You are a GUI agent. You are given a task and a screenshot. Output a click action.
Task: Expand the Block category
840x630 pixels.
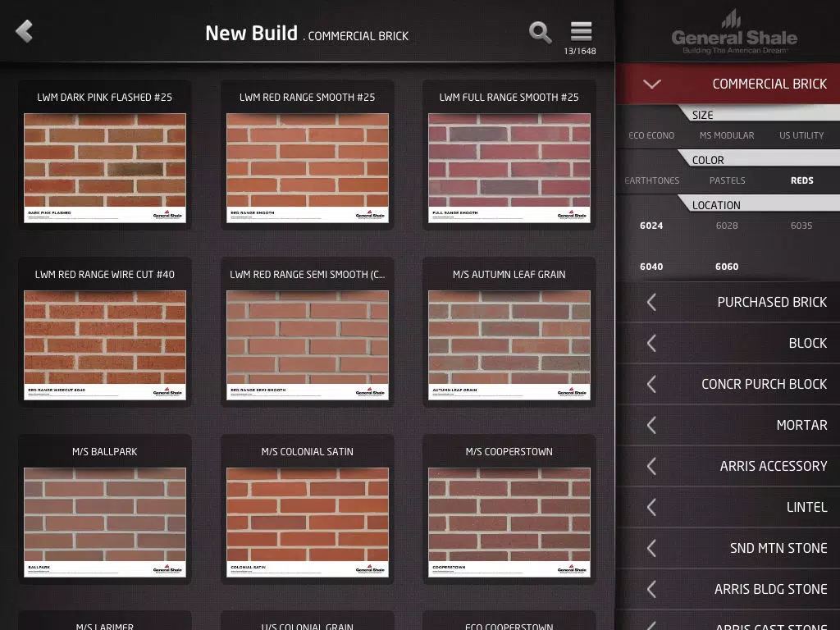click(x=728, y=344)
